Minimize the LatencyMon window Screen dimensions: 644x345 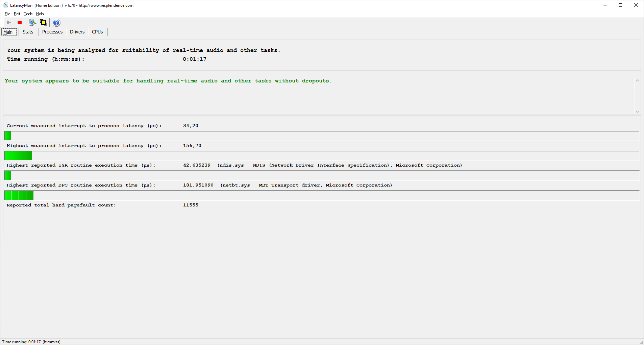605,5
